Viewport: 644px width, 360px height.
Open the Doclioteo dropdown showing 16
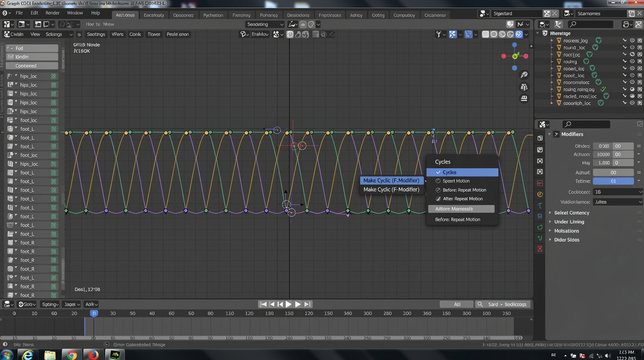click(x=618, y=191)
